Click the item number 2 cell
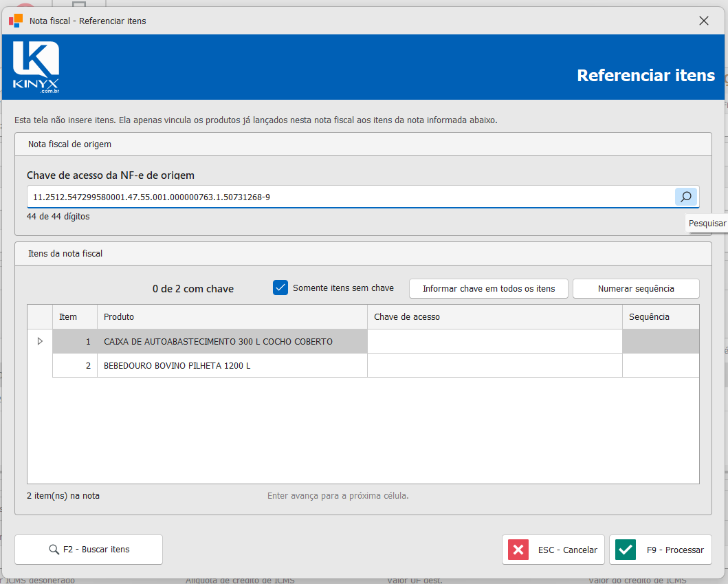728x584 pixels. coord(75,366)
